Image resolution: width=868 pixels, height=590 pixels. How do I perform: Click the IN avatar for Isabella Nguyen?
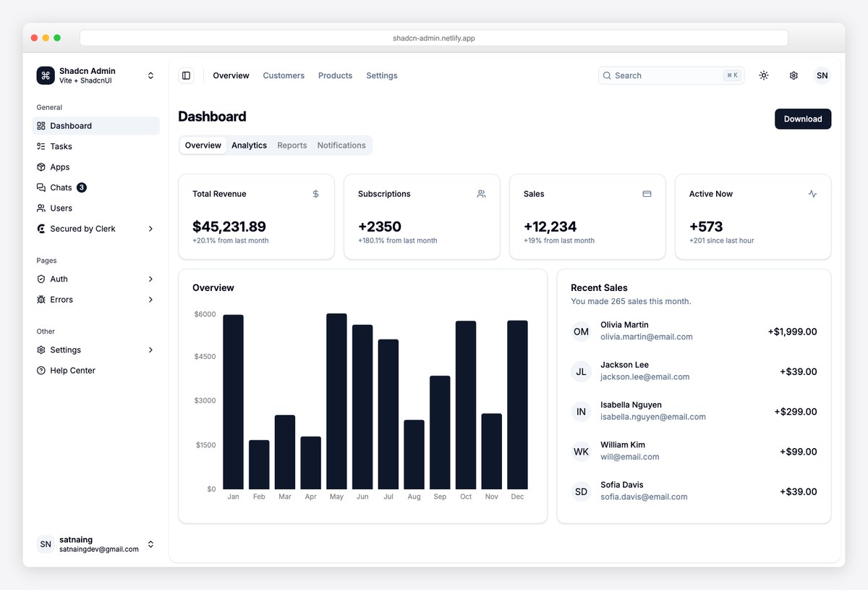pos(582,412)
